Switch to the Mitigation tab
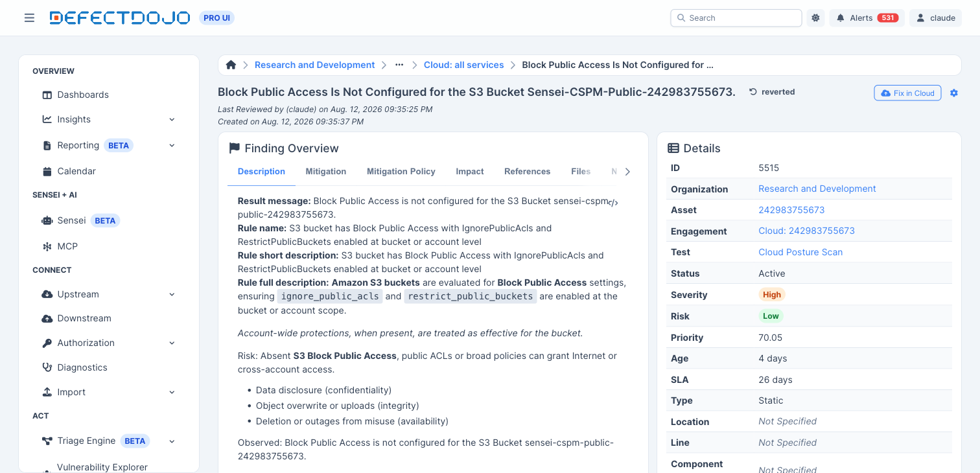The height and width of the screenshot is (473, 980). pos(326,172)
